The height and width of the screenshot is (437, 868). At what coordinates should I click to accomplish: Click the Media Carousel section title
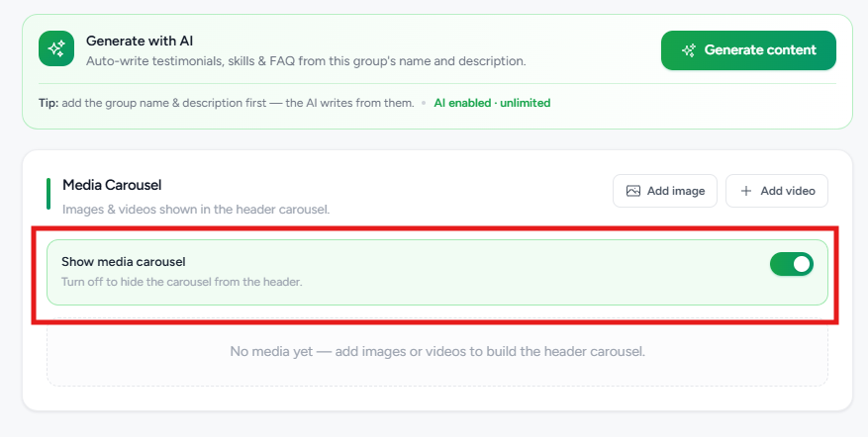tap(112, 185)
